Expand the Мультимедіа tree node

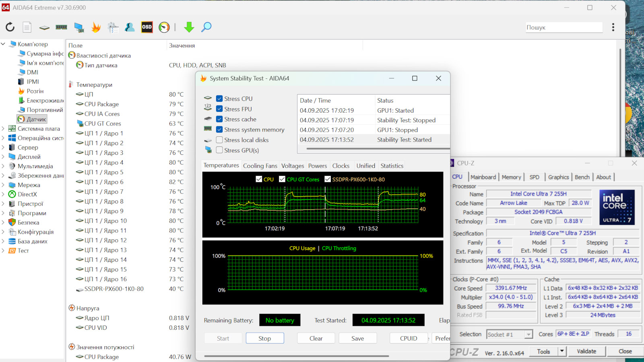click(x=3, y=166)
